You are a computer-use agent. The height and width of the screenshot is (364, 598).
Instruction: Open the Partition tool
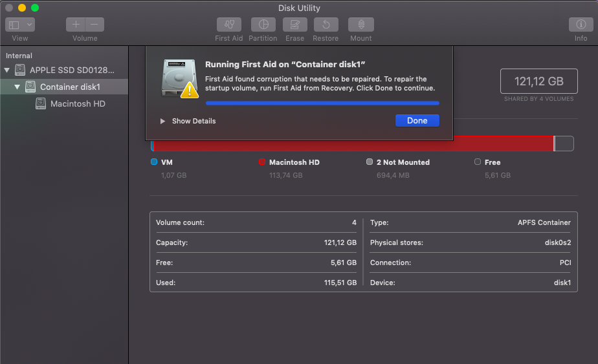coord(263,25)
